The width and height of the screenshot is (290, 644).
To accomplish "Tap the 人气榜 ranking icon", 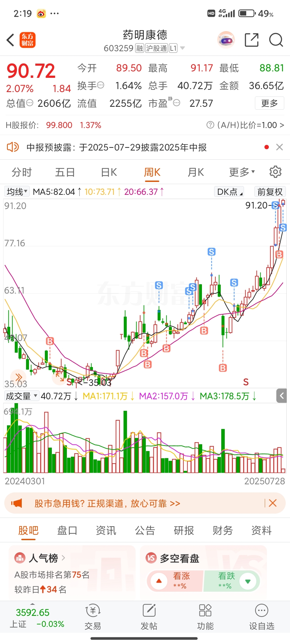I will pos(20,558).
